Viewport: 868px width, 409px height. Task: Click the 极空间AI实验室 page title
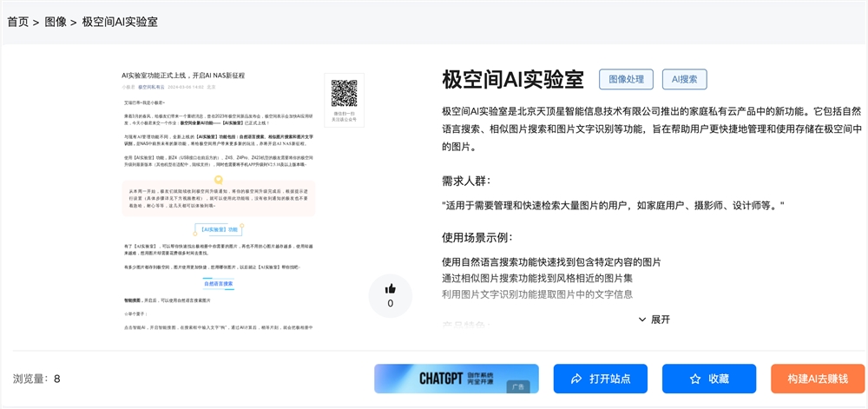[x=513, y=80]
